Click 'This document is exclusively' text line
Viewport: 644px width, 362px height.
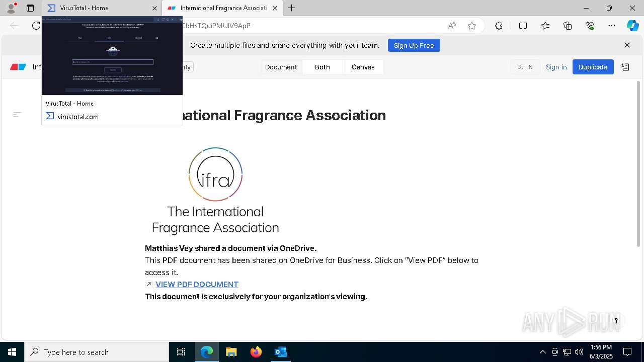tap(256, 297)
